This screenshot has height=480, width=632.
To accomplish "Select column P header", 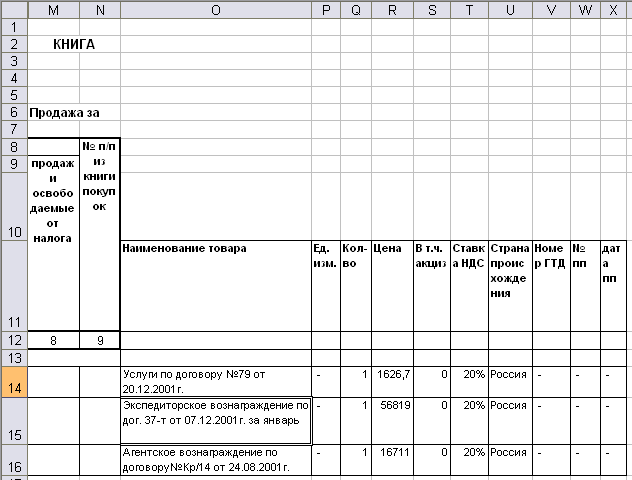I will coord(326,10).
